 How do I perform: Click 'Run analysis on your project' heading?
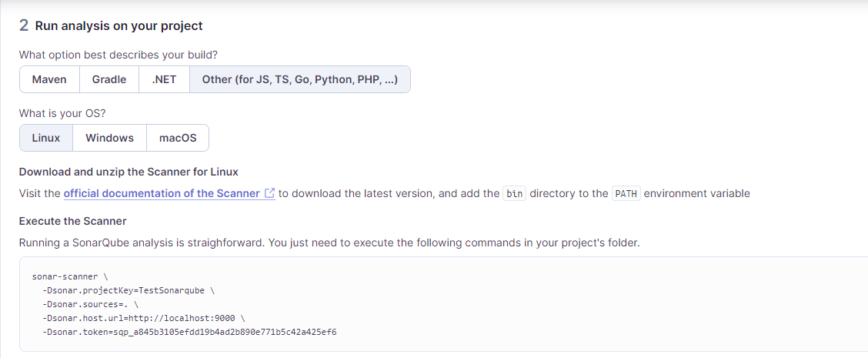pyautogui.click(x=119, y=25)
